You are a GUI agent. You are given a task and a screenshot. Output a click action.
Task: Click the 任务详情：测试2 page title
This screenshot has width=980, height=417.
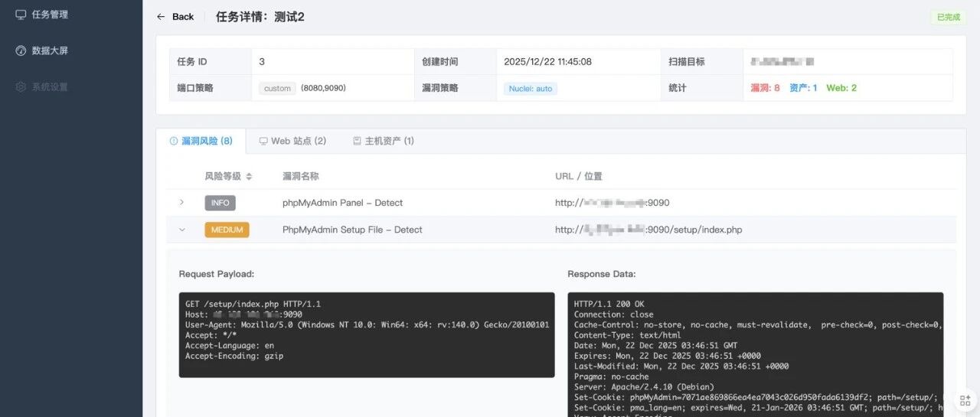click(x=260, y=17)
